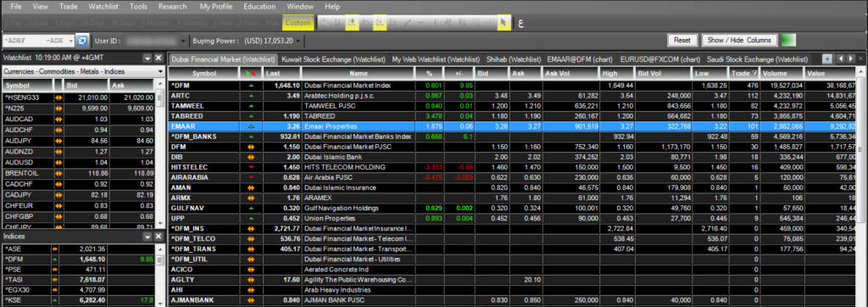Open the Research menu
This screenshot has height=307, width=868.
[172, 7]
